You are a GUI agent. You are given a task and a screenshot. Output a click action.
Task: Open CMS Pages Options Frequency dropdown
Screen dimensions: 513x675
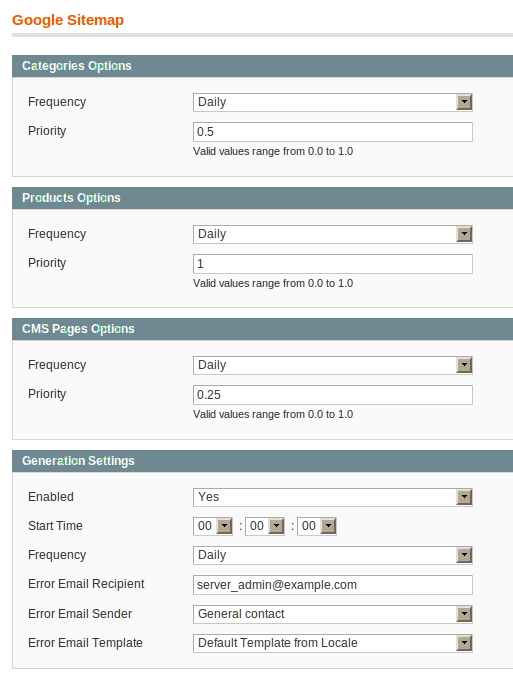(x=333, y=365)
